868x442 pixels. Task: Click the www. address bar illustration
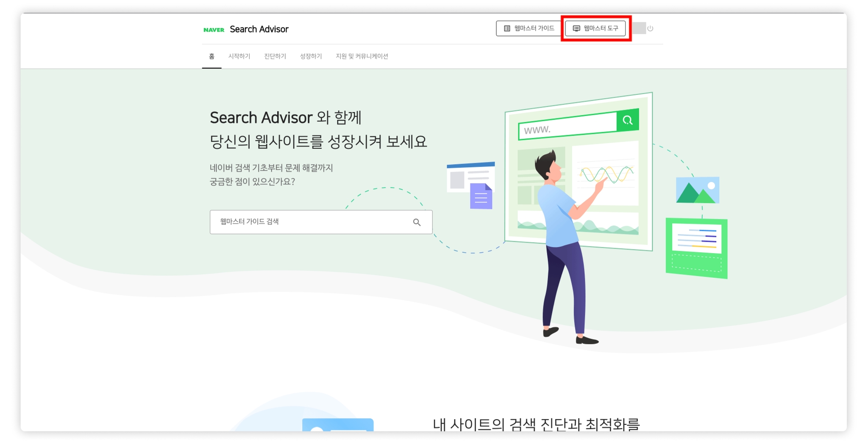point(568,126)
